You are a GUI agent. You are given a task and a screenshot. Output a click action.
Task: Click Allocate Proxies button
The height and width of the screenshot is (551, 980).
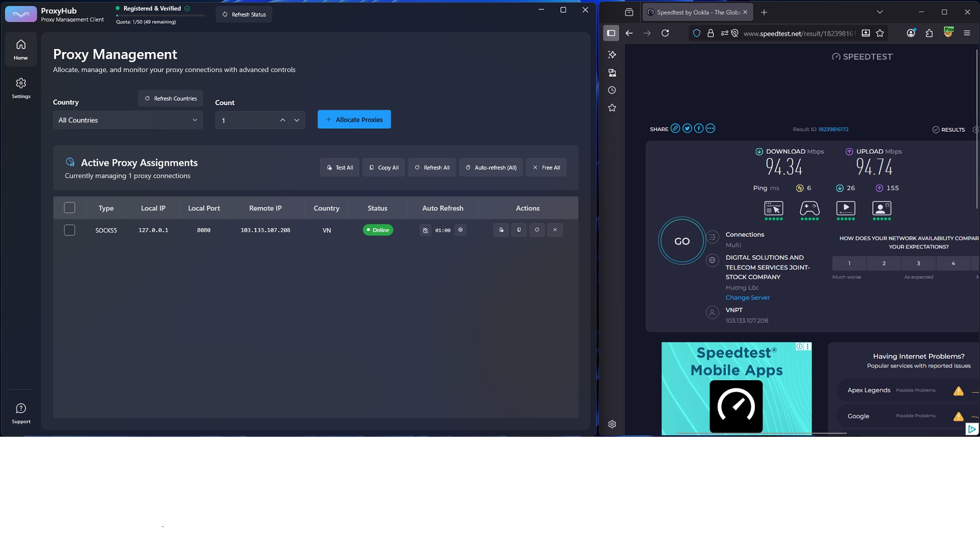point(354,119)
